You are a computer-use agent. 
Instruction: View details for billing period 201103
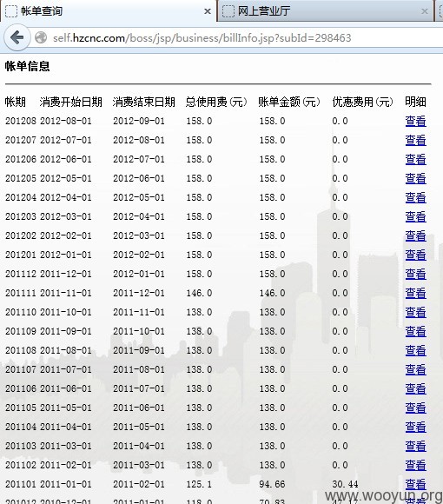tap(415, 446)
